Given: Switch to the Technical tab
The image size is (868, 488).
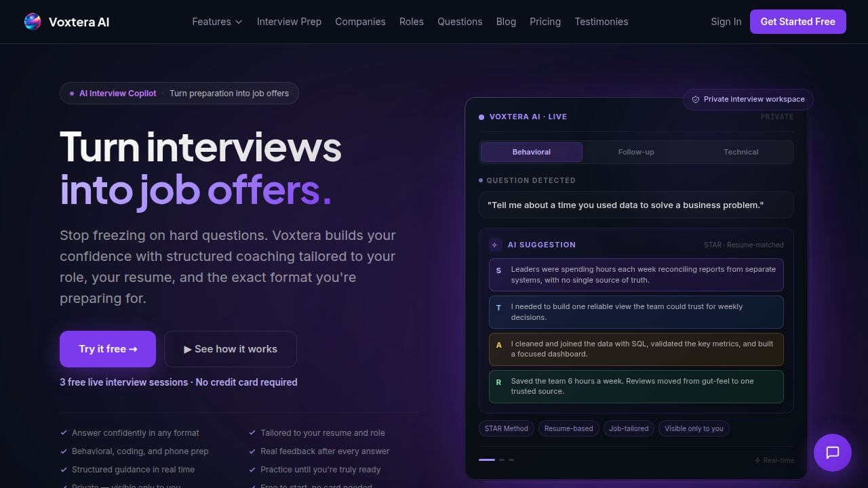Looking at the screenshot, I should point(741,152).
